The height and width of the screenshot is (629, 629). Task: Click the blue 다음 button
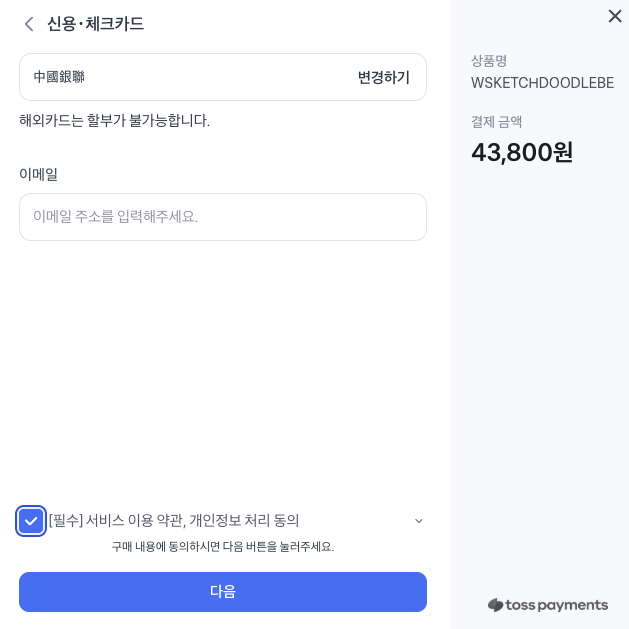(223, 591)
